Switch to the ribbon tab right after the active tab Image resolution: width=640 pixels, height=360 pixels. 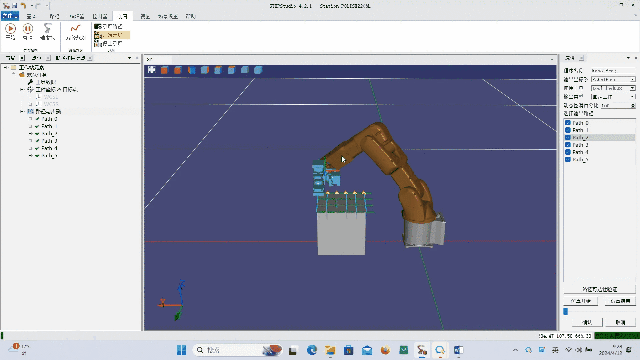(x=145, y=16)
